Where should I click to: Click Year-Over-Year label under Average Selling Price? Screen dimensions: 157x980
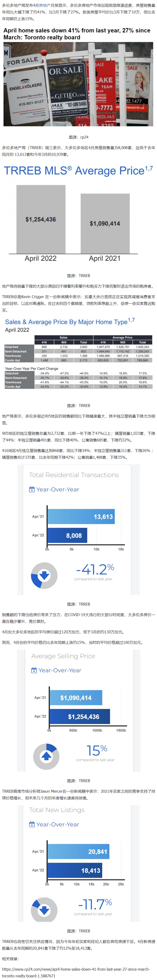click(x=60, y=670)
